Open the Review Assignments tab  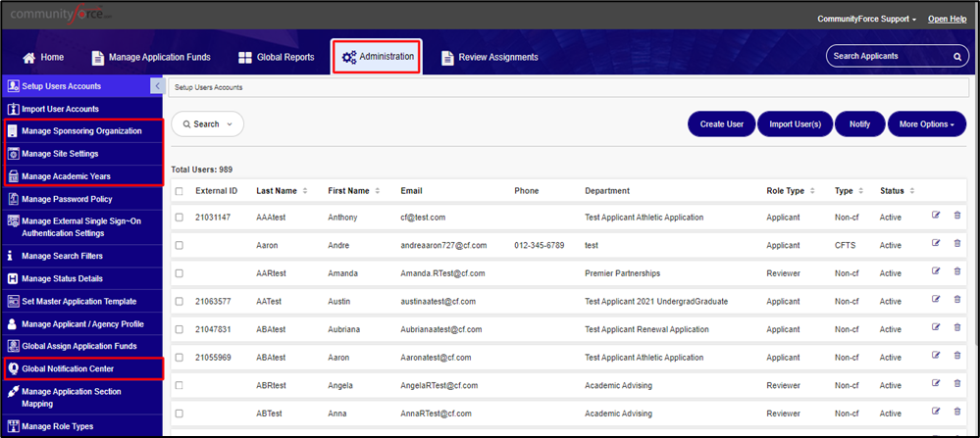490,57
